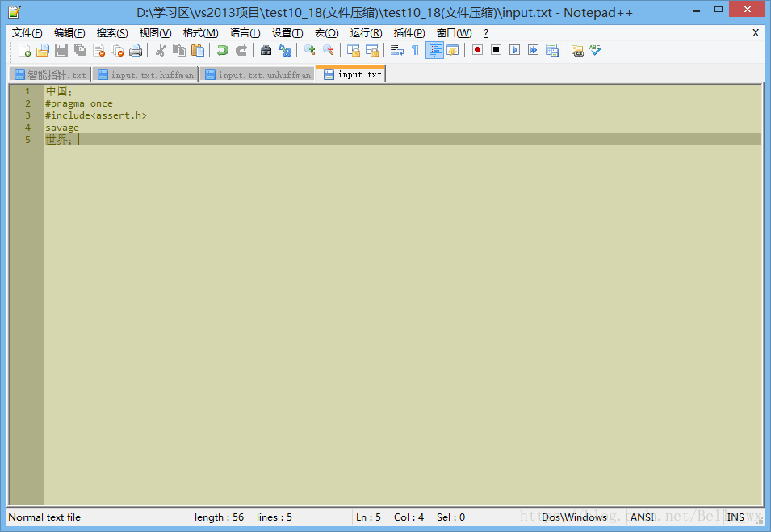Click 'length : 56' status bar entry

[x=219, y=517]
